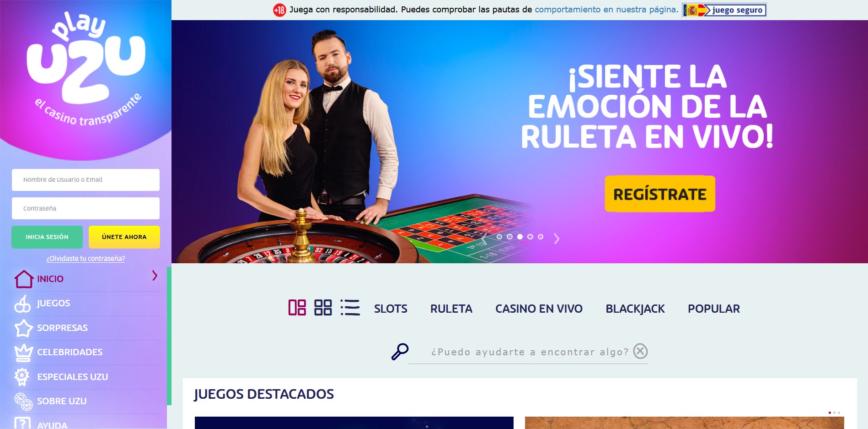Click the crown icon for CELEBRIDADES
This screenshot has width=868, height=429.
point(23,353)
